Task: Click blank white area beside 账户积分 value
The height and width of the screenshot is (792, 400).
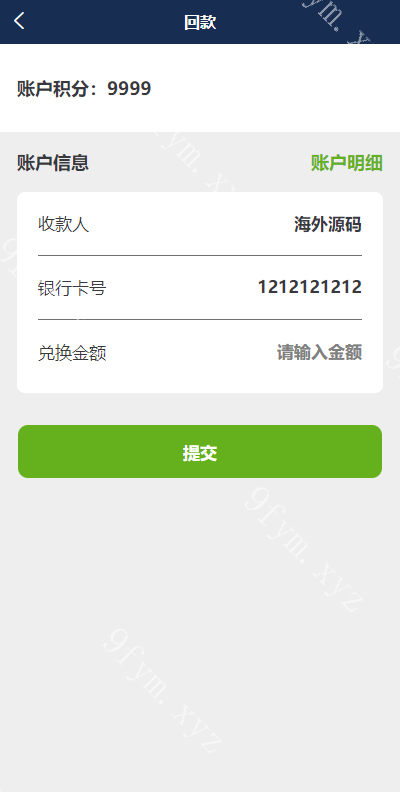Action: [x=273, y=88]
